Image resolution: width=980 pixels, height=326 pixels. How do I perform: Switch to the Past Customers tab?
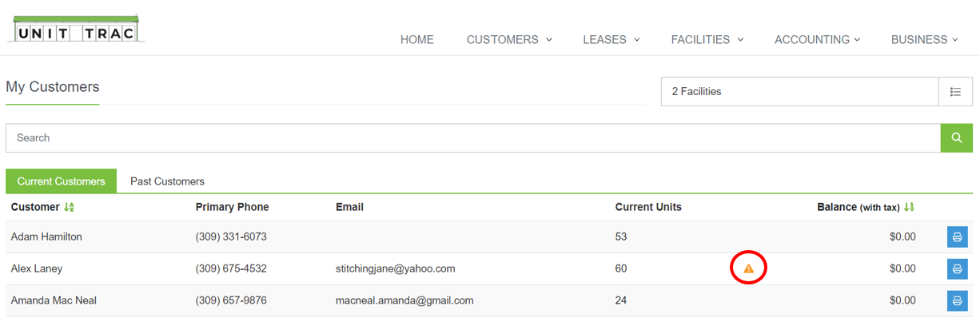click(x=167, y=181)
